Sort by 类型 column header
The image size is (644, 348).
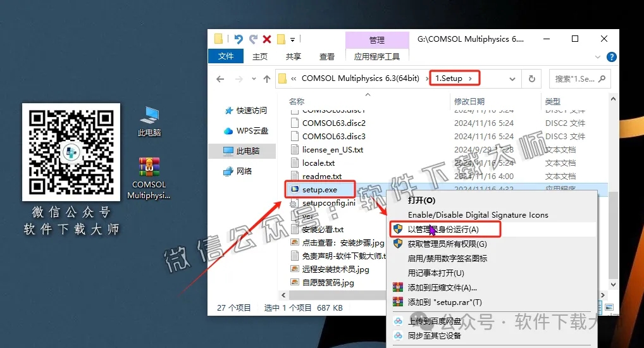(552, 101)
